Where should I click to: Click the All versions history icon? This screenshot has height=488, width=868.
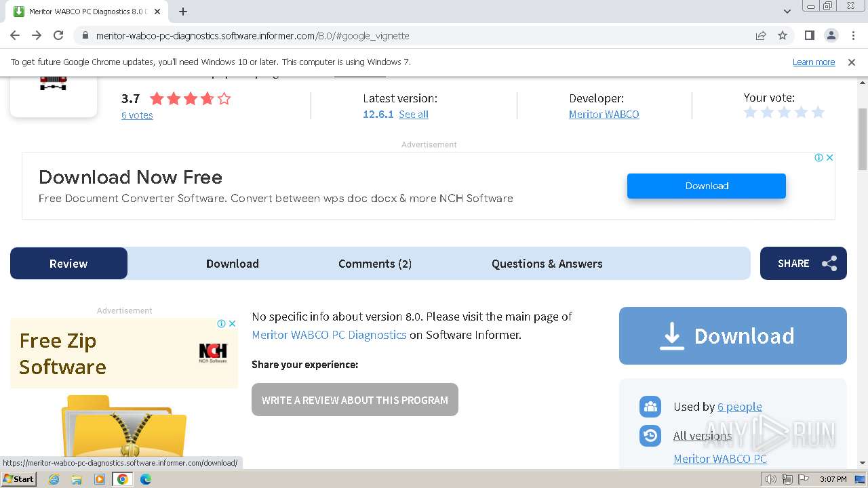650,436
